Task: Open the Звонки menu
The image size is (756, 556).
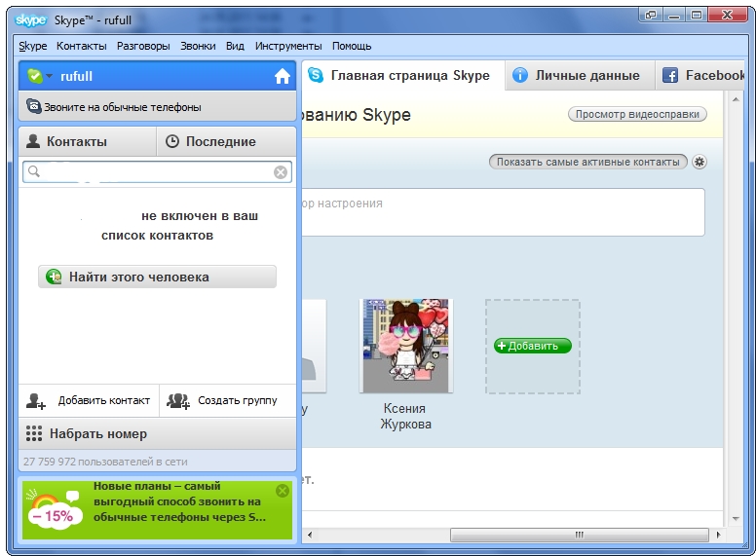Action: pos(198,46)
